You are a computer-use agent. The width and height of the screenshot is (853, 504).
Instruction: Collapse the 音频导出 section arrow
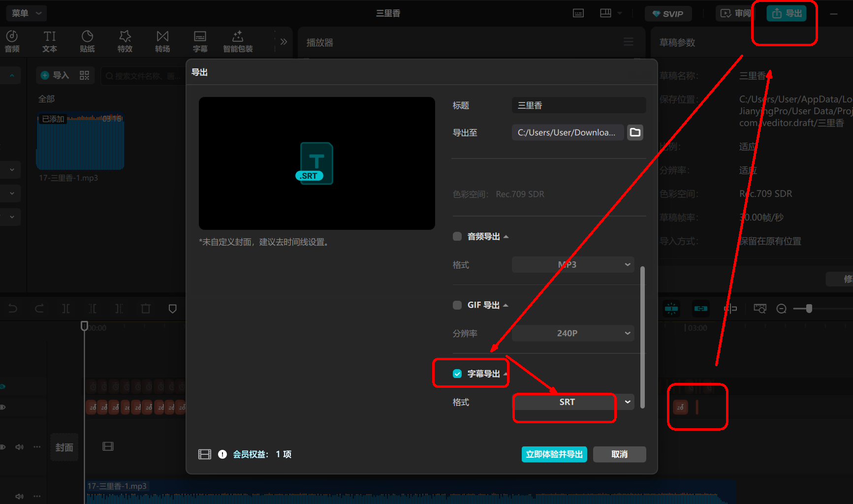click(506, 237)
